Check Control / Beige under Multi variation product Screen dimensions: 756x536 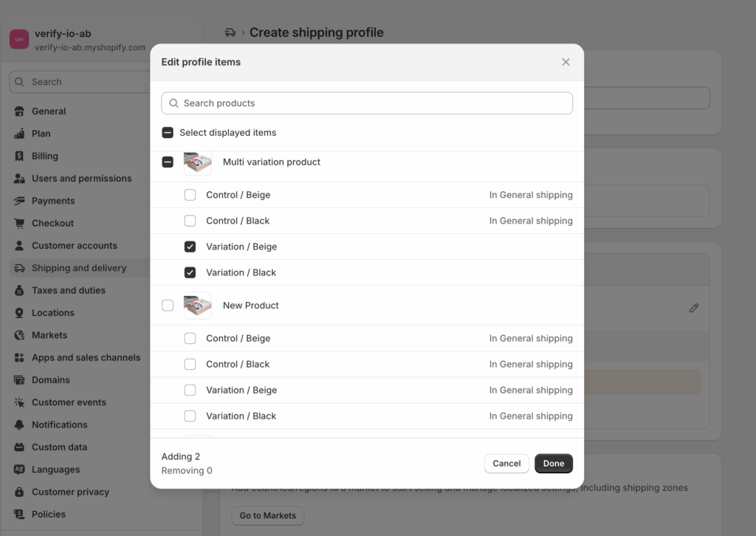click(x=190, y=195)
